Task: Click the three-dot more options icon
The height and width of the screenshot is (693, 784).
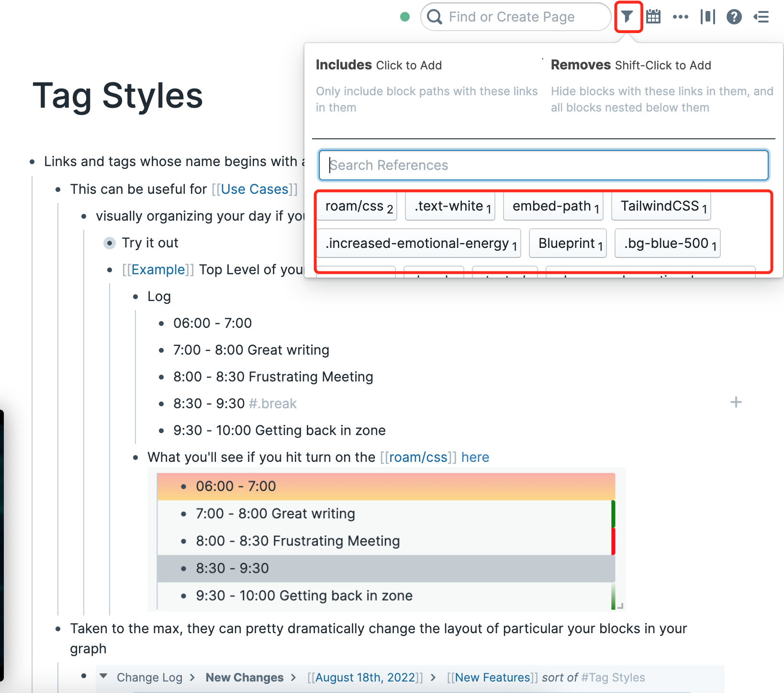Action: [x=680, y=17]
